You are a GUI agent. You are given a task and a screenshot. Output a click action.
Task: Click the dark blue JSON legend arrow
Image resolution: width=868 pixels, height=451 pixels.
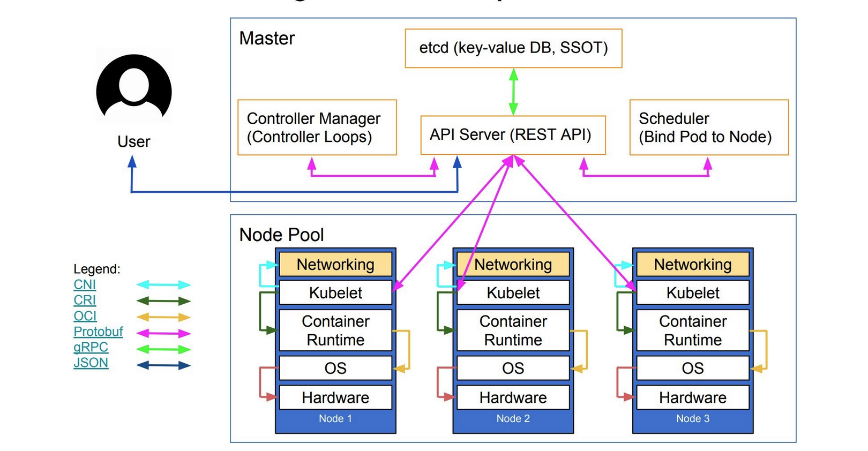coord(163,365)
